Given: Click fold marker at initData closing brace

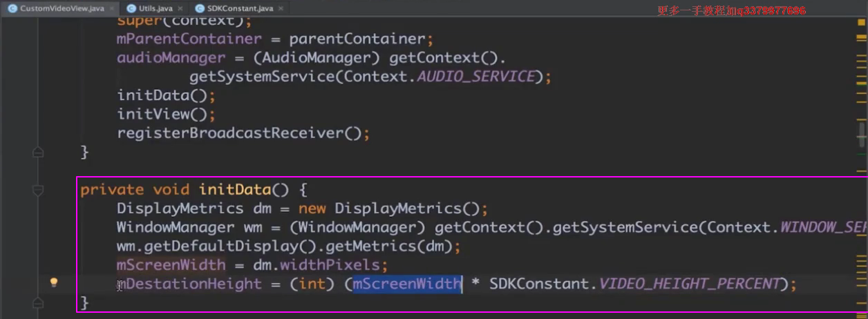Looking at the screenshot, I should (38, 302).
